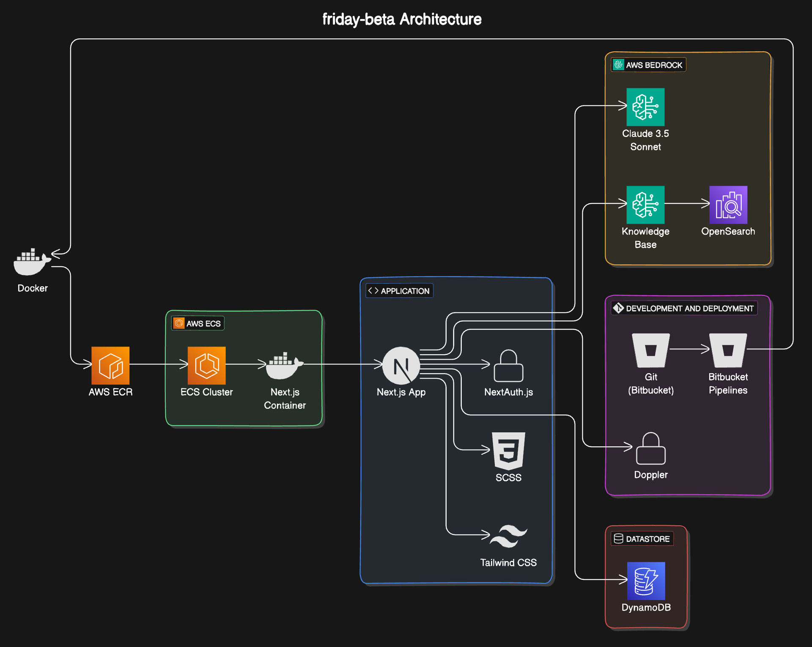The width and height of the screenshot is (812, 647).
Task: Select the 'SCSS' caption text
Action: point(508,478)
